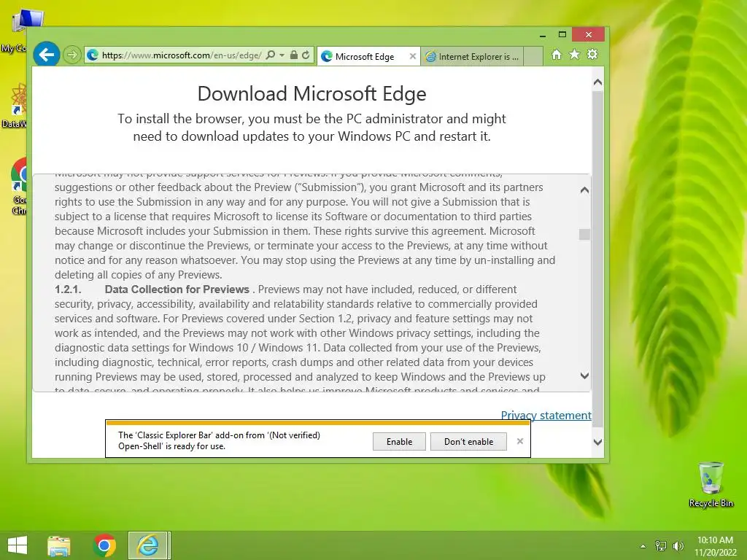Screen dimensions: 747x560
Task: Open File Explorer from taskbar
Action: (59, 545)
